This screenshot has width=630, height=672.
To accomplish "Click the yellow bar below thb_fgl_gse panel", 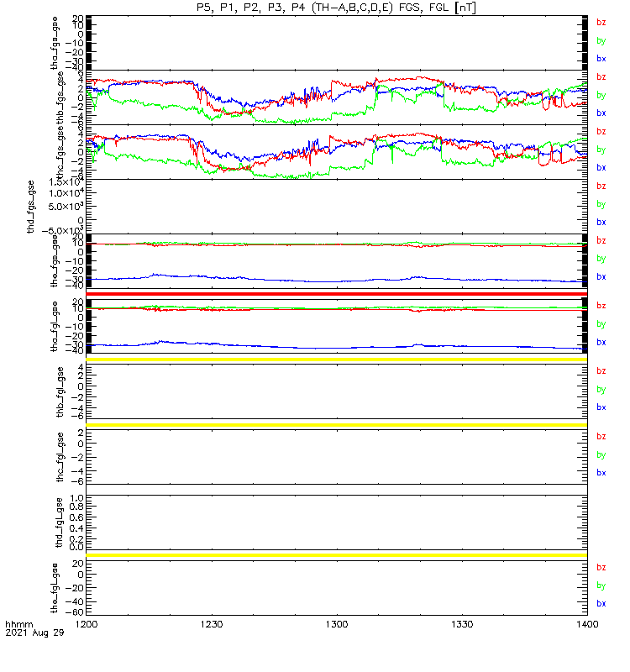I will coord(337,425).
